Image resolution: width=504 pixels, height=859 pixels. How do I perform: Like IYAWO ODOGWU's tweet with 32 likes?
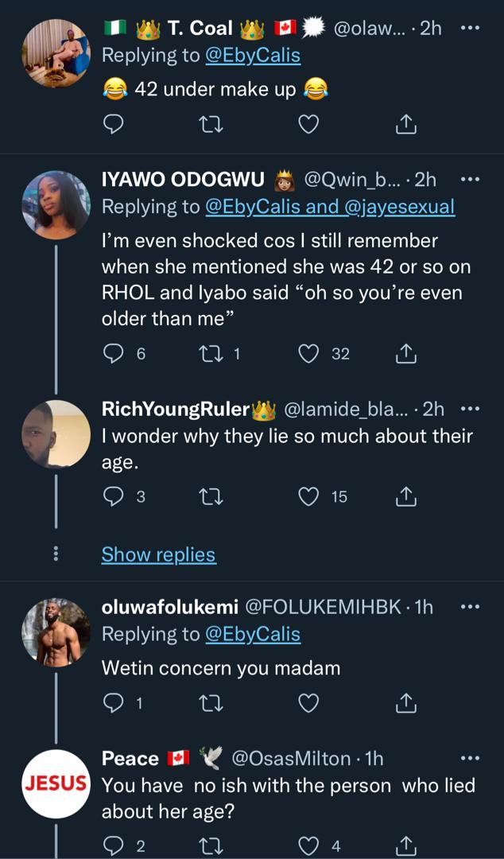coord(308,353)
